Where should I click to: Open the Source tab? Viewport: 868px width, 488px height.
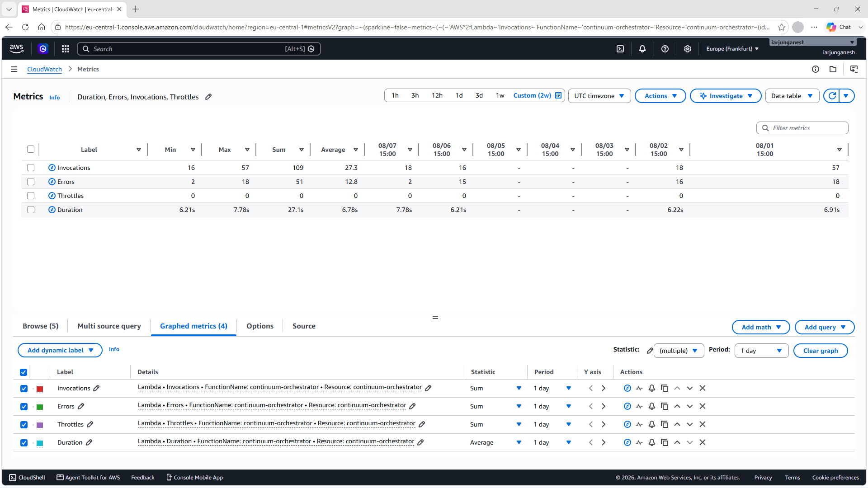(304, 326)
